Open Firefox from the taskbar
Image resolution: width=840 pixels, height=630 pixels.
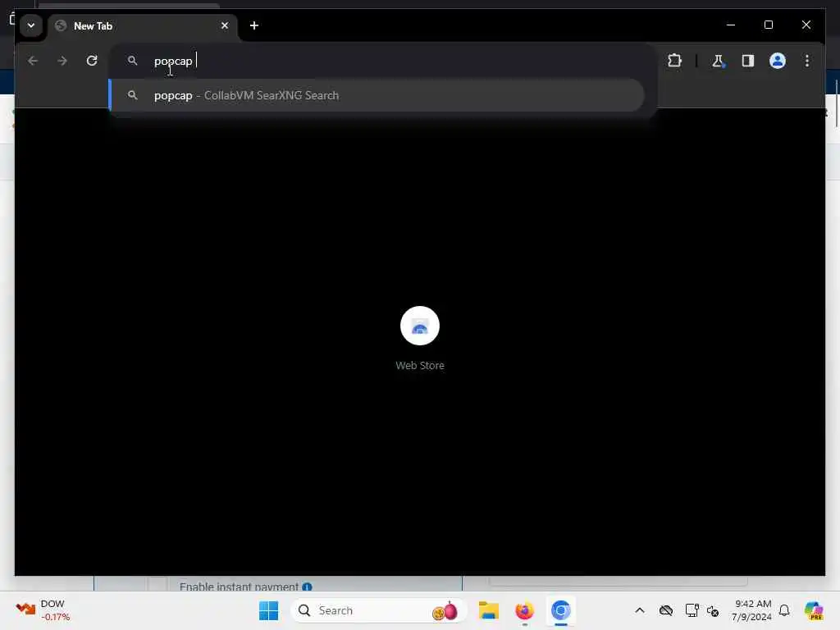click(x=524, y=610)
